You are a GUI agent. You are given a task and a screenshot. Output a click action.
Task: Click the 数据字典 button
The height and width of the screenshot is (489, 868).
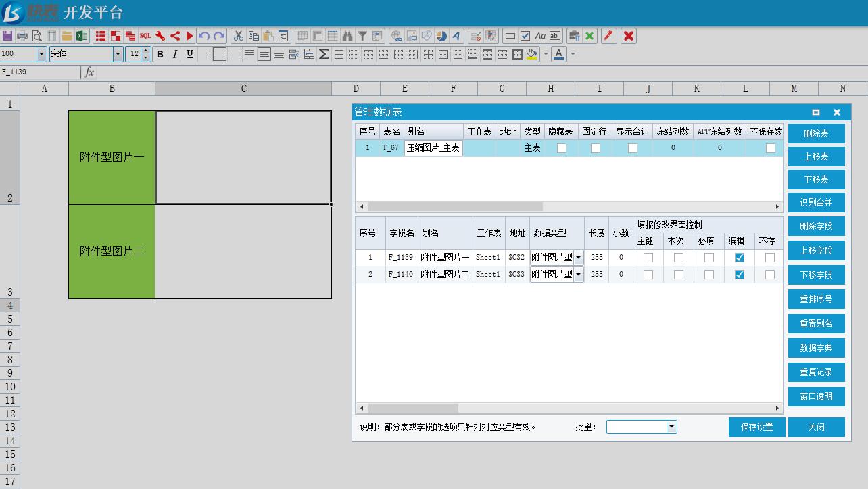click(x=816, y=348)
